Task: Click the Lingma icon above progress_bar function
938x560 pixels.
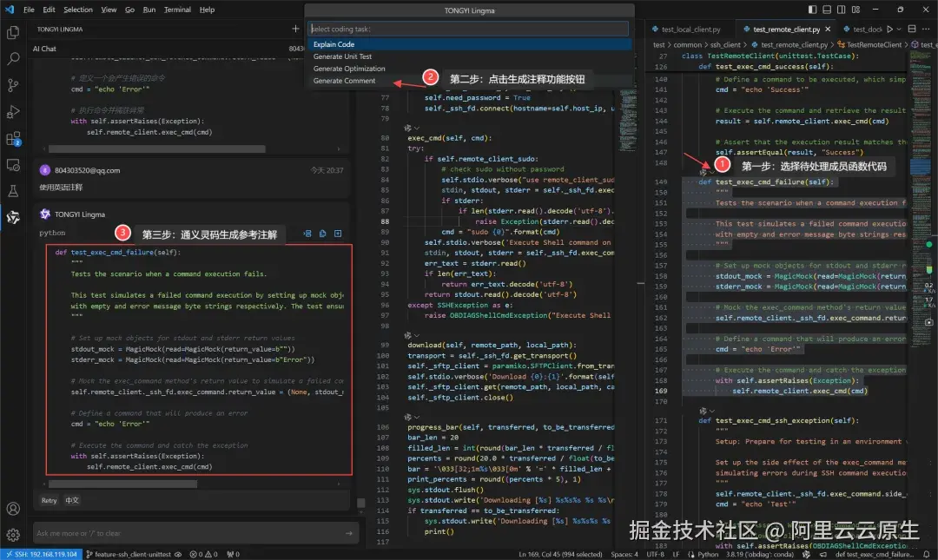Action: (x=407, y=417)
